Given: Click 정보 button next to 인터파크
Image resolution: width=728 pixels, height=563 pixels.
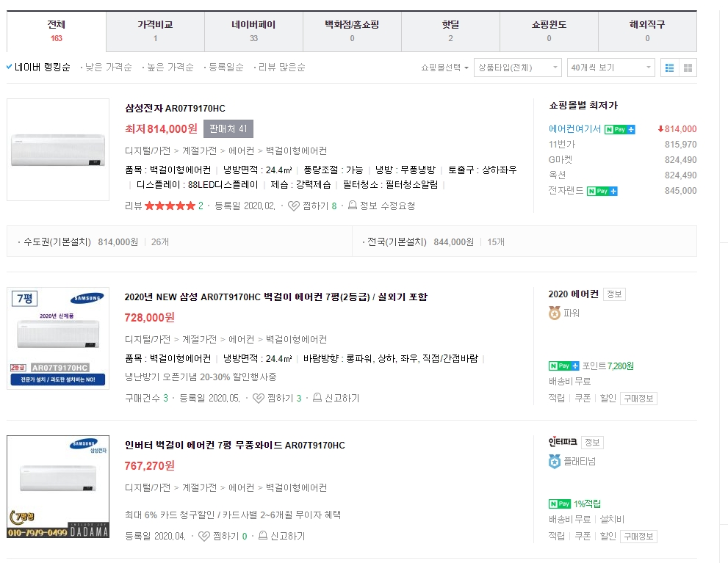Looking at the screenshot, I should 592,443.
